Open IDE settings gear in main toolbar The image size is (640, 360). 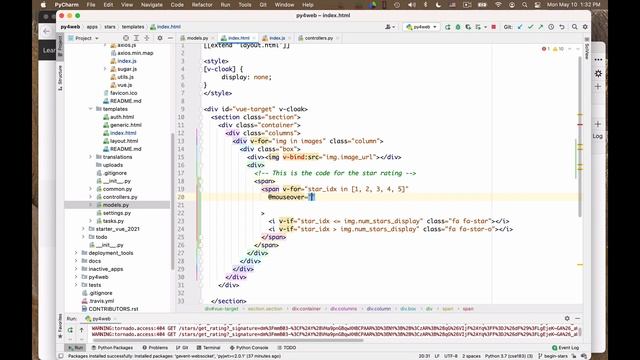[x=585, y=27]
